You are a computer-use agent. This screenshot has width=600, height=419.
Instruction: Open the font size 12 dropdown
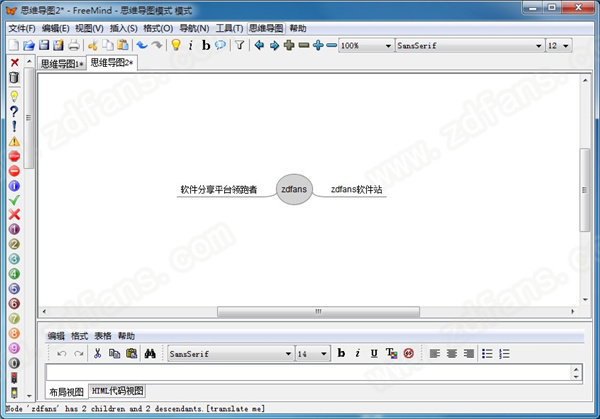click(559, 46)
